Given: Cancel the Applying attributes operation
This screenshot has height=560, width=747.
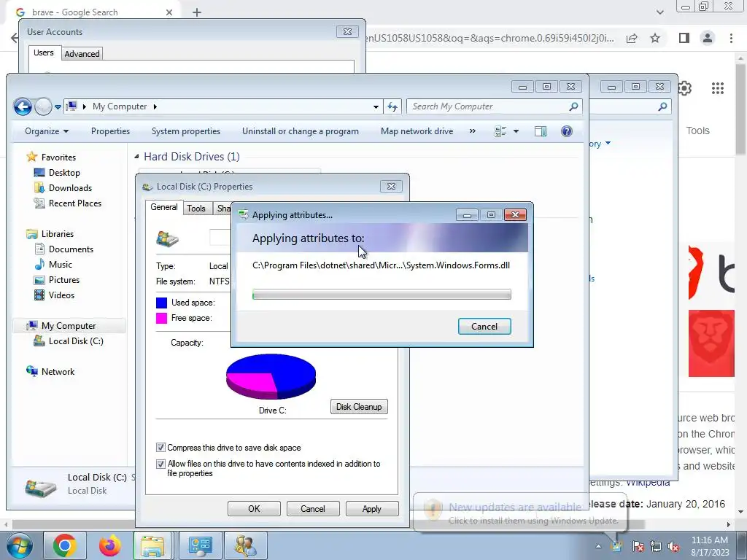Looking at the screenshot, I should tap(484, 326).
